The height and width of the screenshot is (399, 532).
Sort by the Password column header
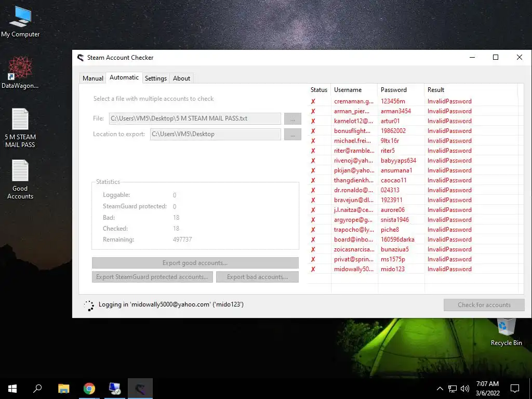[x=401, y=90]
